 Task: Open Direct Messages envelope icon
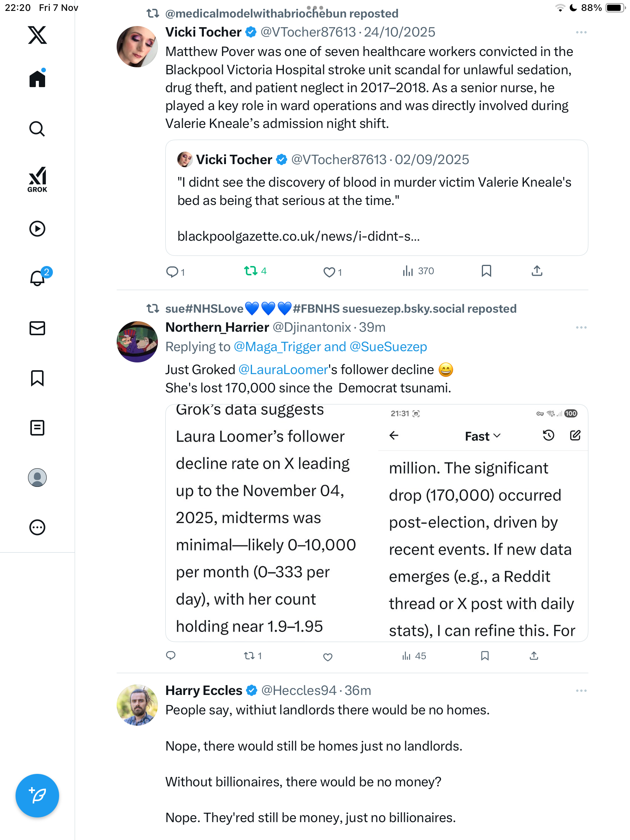click(x=37, y=328)
